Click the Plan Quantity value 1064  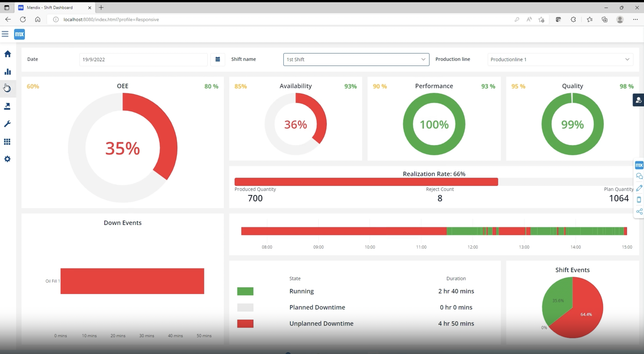point(619,198)
